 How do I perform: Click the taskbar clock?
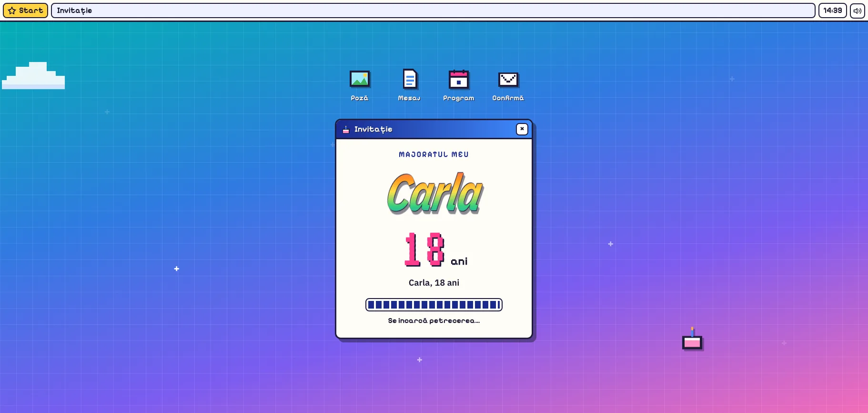click(x=832, y=10)
